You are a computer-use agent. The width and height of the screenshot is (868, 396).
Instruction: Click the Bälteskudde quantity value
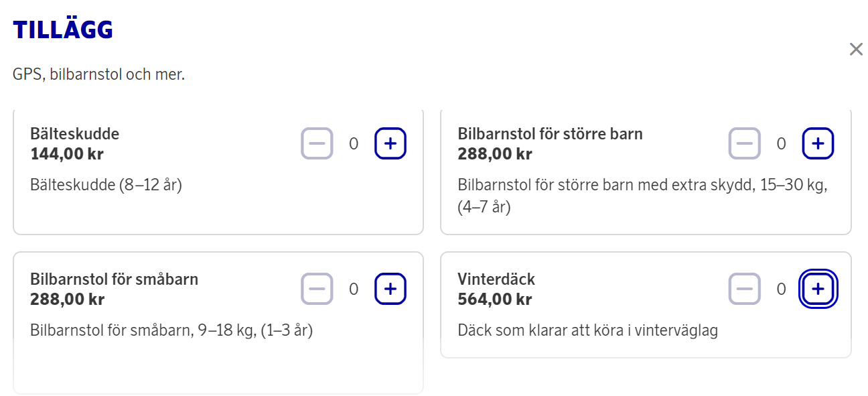354,143
